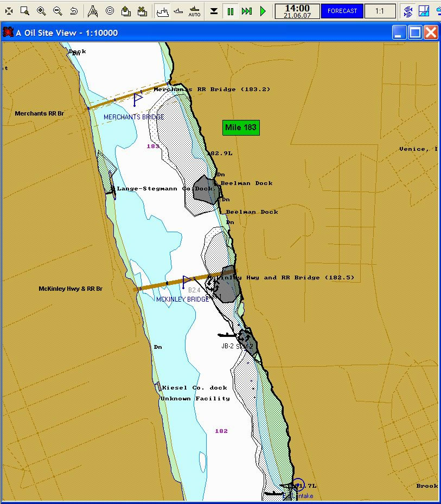Screen dimensions: 441x504
Task: Click the purple 183 mile number
Action: click(153, 146)
